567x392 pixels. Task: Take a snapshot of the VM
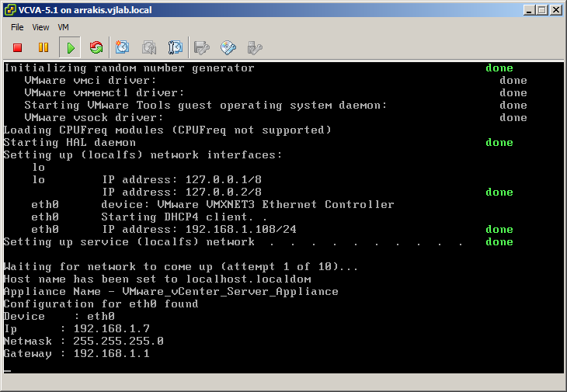(123, 48)
